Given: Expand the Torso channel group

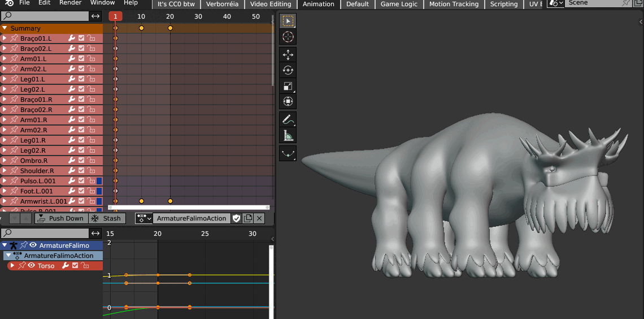Looking at the screenshot, I should tap(12, 266).
